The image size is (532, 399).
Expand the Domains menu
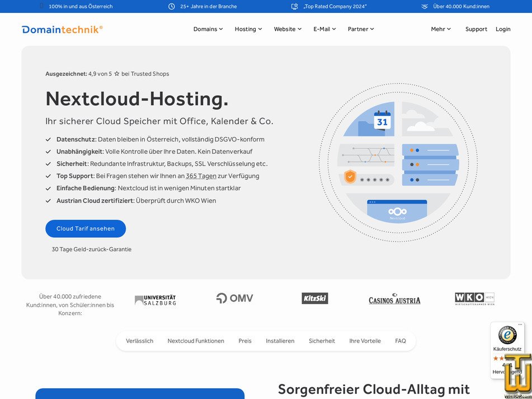[x=208, y=29]
